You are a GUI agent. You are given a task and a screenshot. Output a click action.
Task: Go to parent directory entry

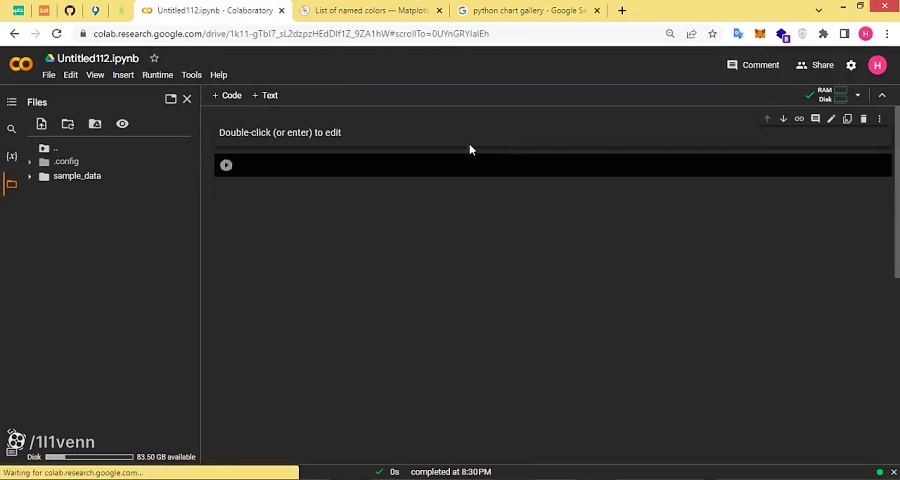tap(48, 148)
